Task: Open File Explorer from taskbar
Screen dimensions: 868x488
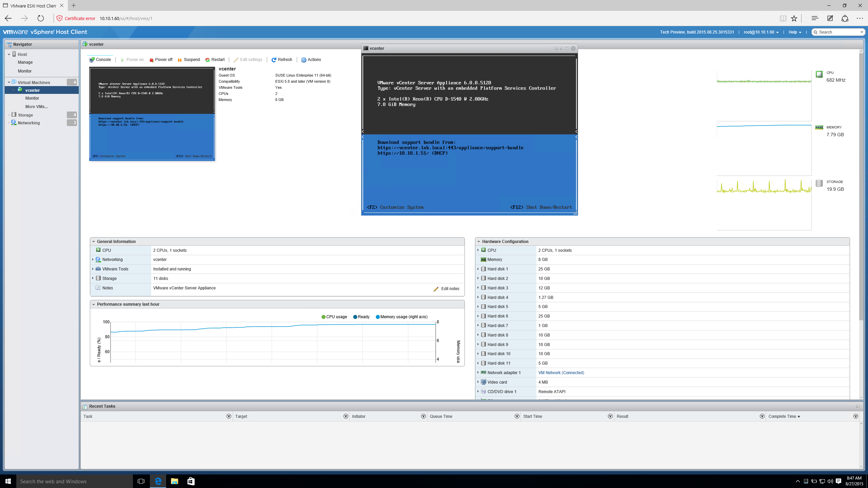Action: pyautogui.click(x=174, y=481)
